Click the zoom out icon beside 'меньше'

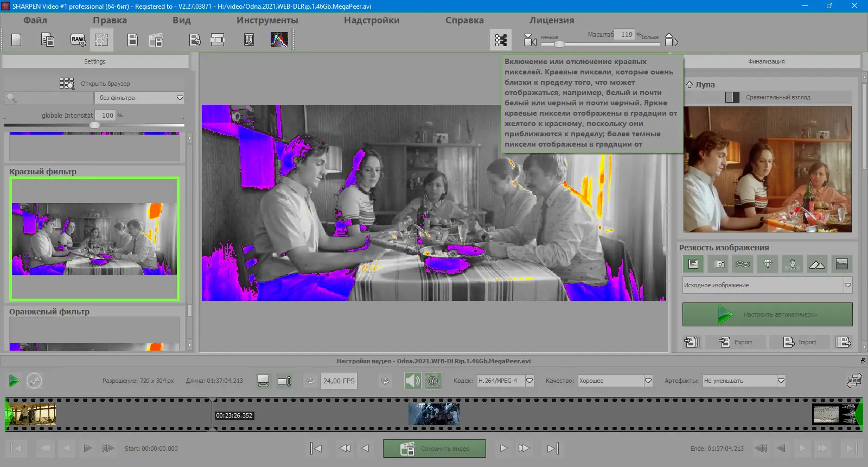(x=530, y=40)
